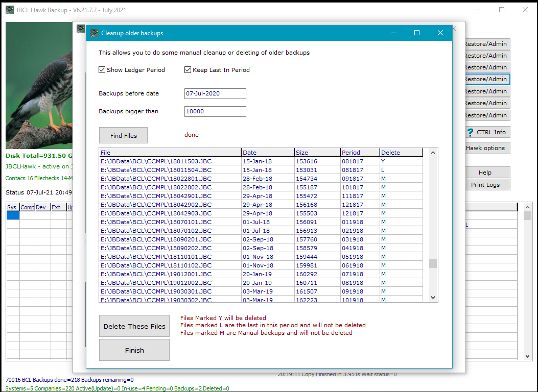
Task: Click the question mark icon on CTRL Info
Action: [471, 132]
